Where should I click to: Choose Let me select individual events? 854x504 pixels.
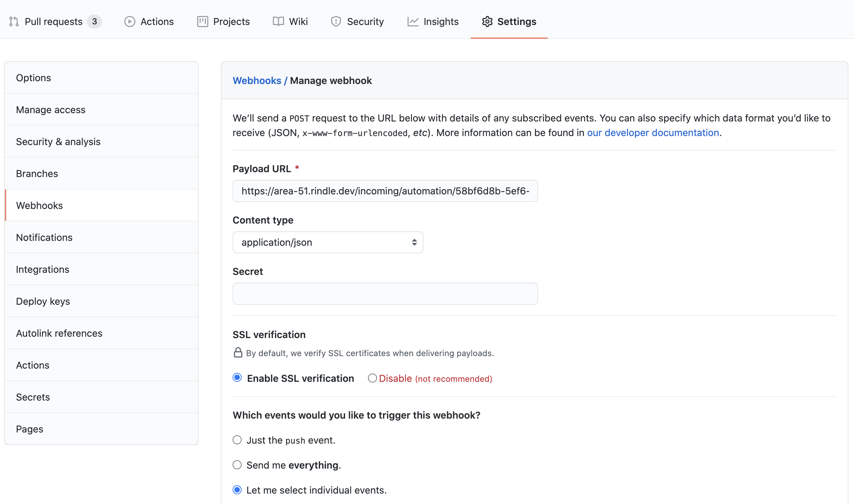pos(237,490)
